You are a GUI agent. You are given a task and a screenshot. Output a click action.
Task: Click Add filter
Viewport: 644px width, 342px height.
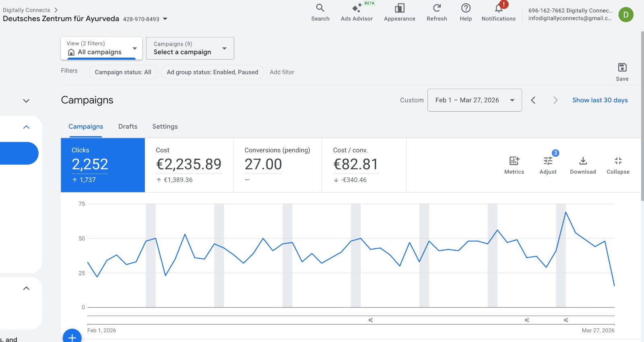282,72
